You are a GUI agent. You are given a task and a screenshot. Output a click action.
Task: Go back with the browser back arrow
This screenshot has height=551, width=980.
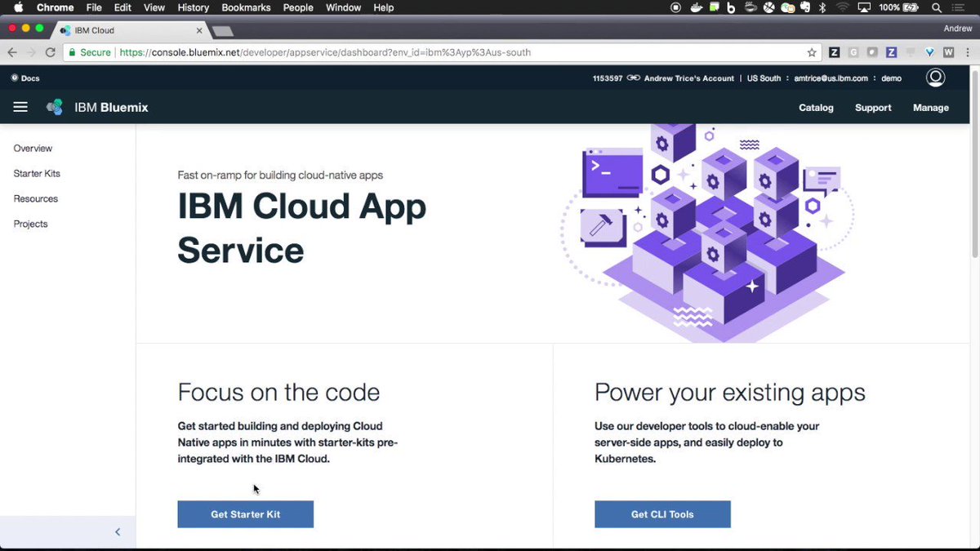(x=12, y=52)
